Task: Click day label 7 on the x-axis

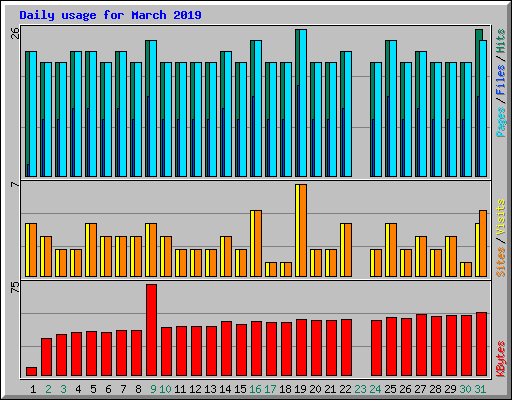Action: click(123, 389)
